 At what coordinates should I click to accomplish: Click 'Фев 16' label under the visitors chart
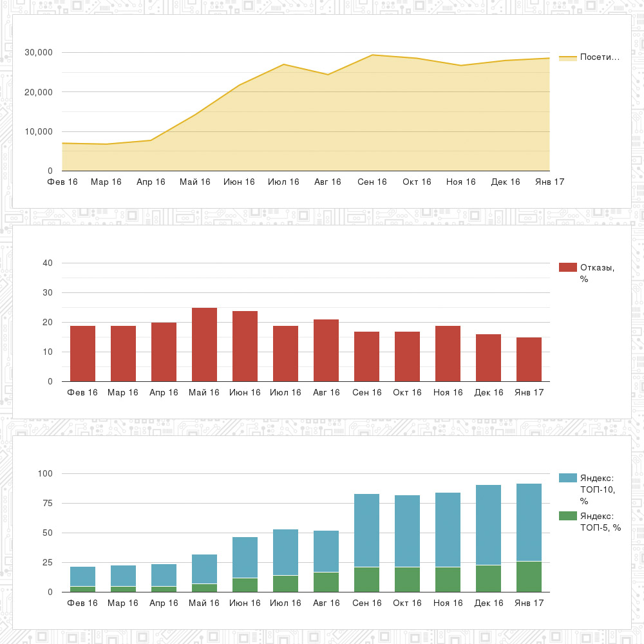pyautogui.click(x=62, y=182)
